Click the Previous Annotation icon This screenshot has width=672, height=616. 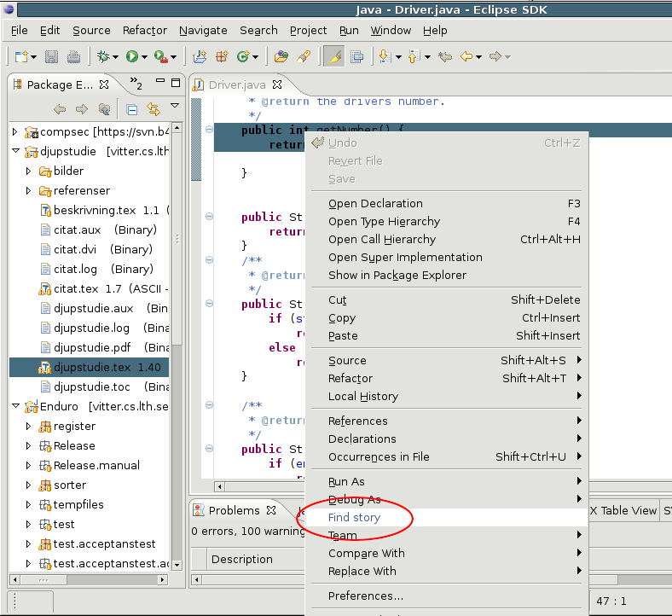tap(413, 56)
